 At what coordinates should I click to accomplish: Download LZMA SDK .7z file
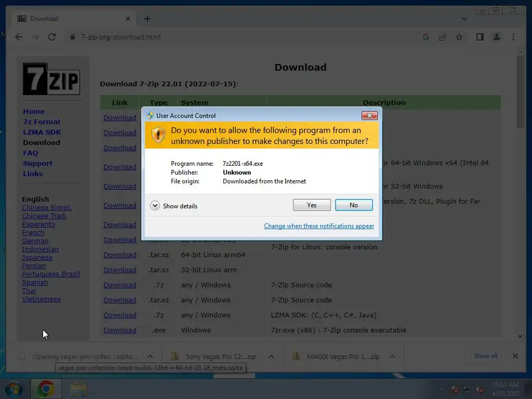coord(120,315)
